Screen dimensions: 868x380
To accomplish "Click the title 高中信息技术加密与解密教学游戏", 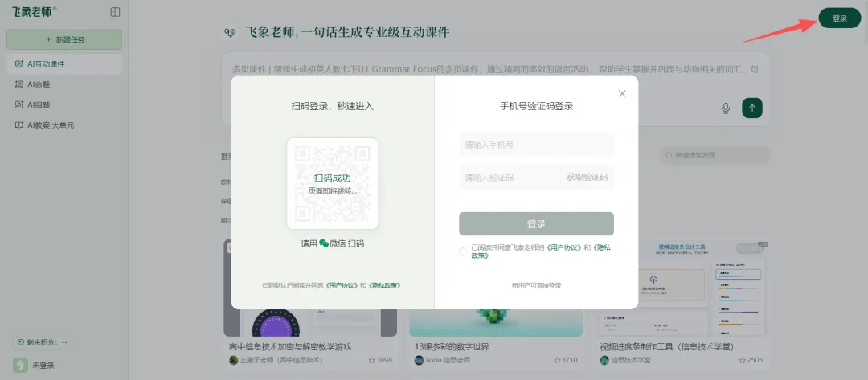I will (291, 347).
